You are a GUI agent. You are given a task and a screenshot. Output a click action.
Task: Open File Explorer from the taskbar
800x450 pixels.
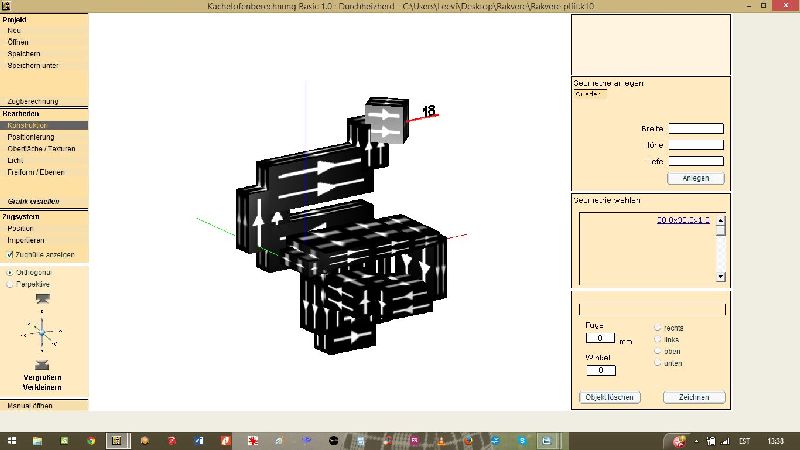(x=37, y=440)
